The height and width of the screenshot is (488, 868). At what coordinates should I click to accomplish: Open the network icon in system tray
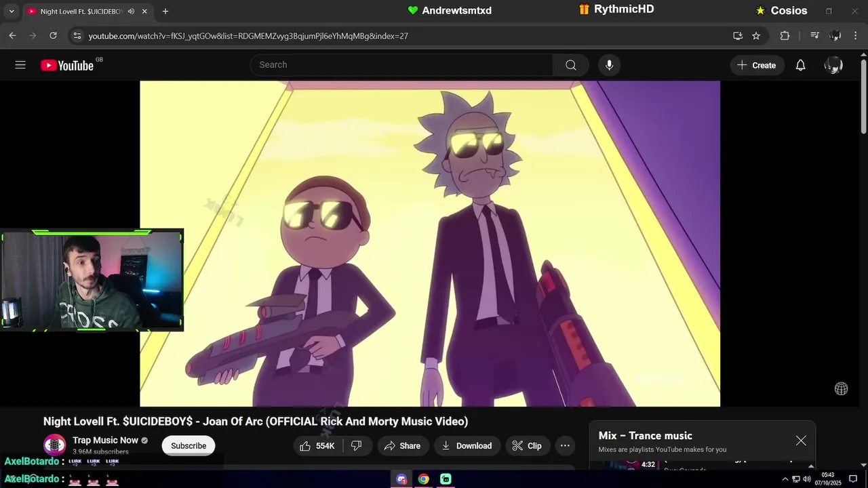tap(796, 479)
